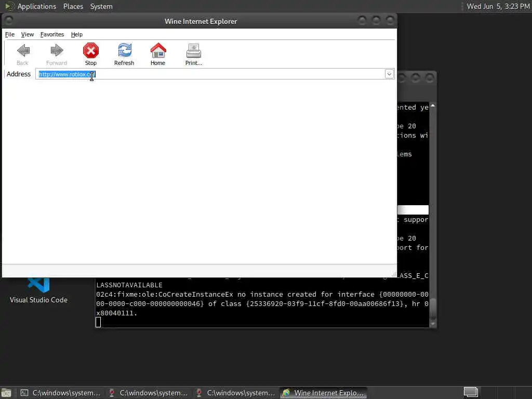The image size is (532, 399).
Task: Stop page loading with the red Stop icon
Action: 90,50
